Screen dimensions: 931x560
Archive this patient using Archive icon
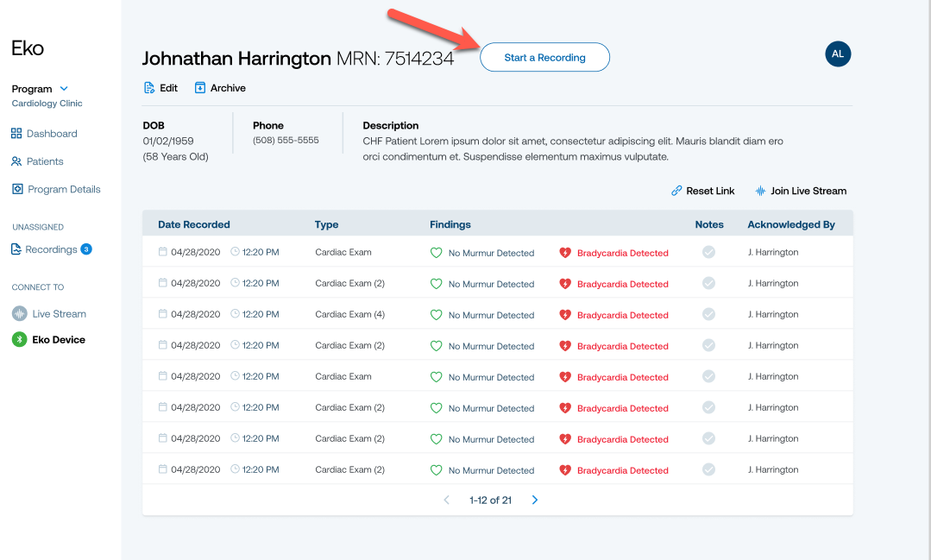point(200,88)
